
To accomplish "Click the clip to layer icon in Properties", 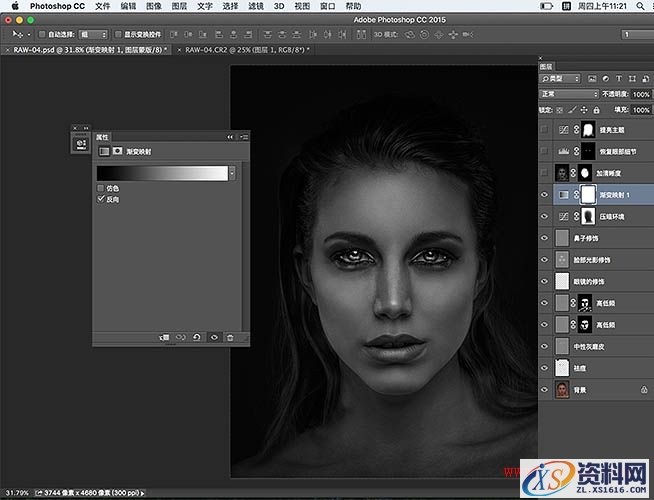I will click(164, 338).
